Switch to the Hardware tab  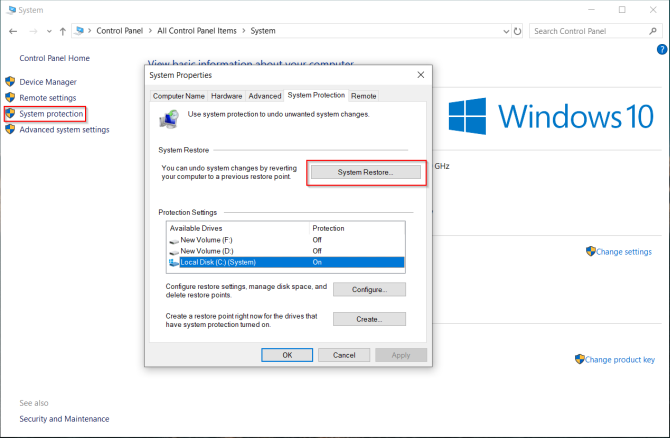click(226, 96)
